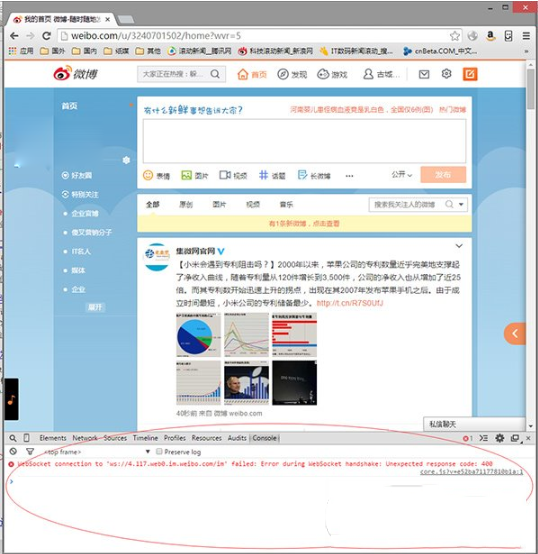Open the messages envelope icon
This screenshot has height=554, width=538.
(x=424, y=74)
